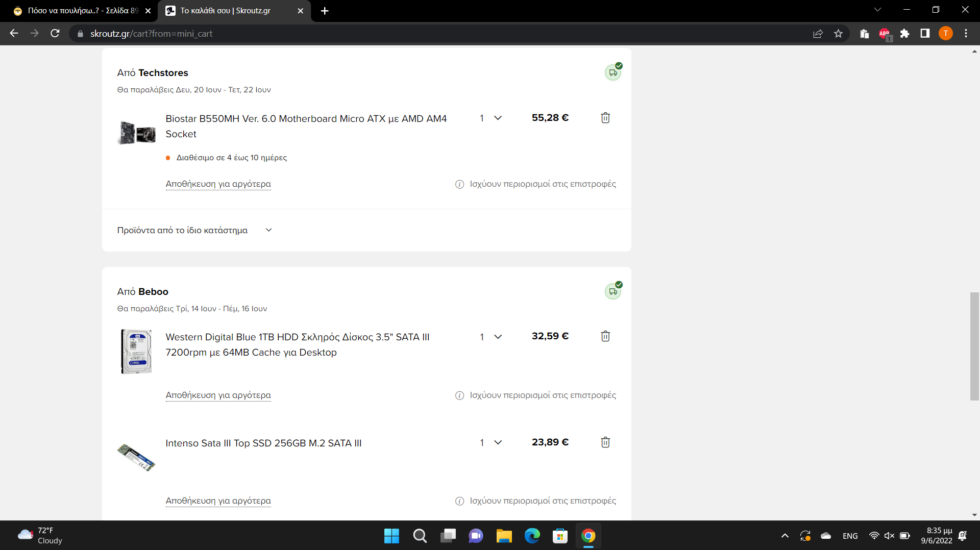Toggle the browser side panel
The image size is (980, 550).
pyautogui.click(x=925, y=34)
